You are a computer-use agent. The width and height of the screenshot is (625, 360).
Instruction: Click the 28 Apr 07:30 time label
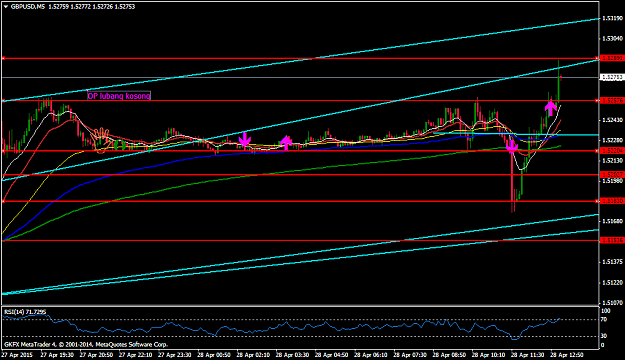[x=410, y=354]
